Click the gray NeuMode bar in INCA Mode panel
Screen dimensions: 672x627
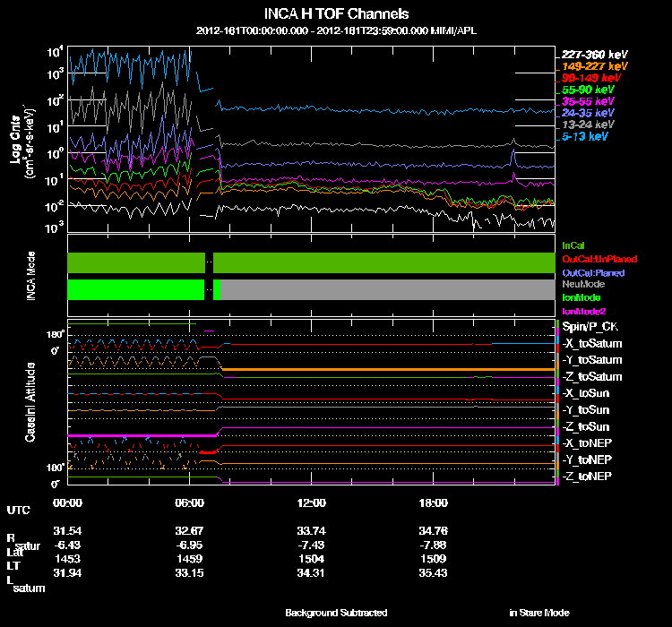(x=388, y=289)
